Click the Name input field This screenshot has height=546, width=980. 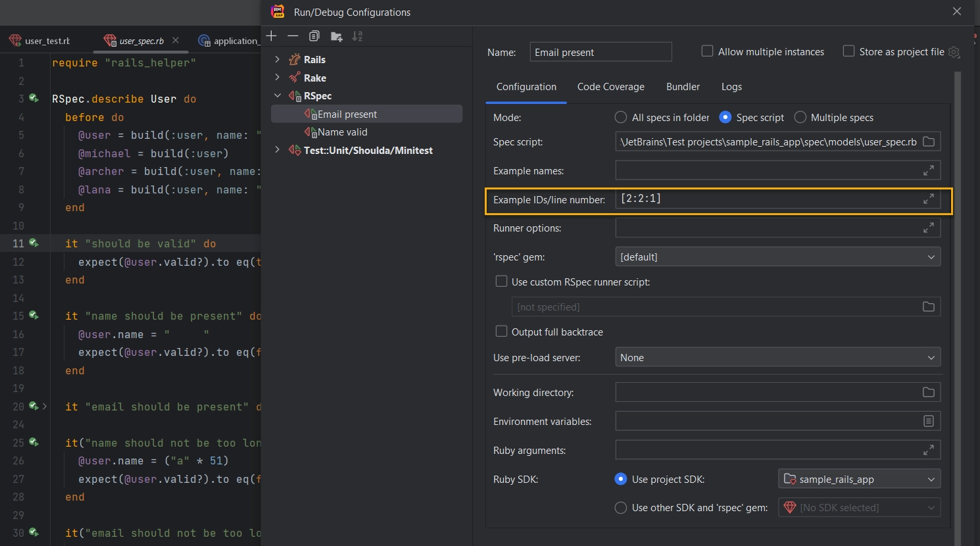600,52
